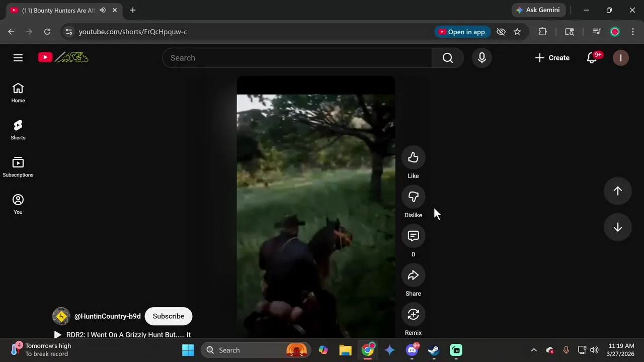644x362 pixels.
Task: Dislike this Short
Action: coord(413,197)
